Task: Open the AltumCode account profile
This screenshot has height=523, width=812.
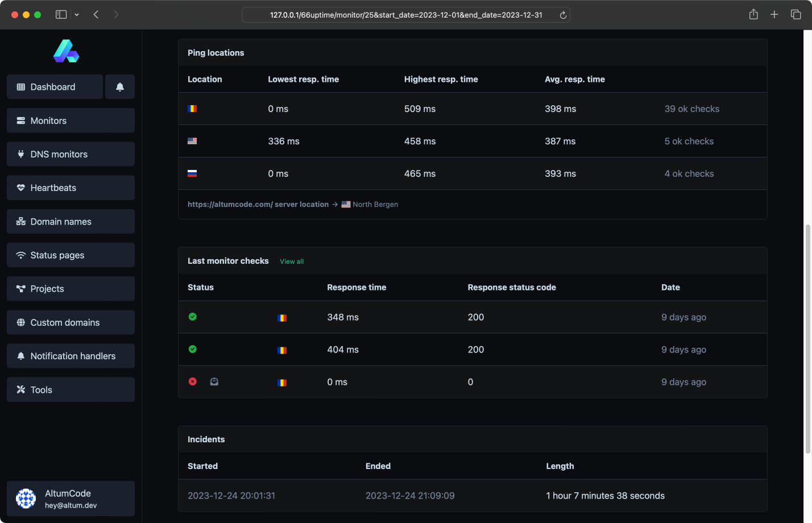Action: click(x=71, y=499)
